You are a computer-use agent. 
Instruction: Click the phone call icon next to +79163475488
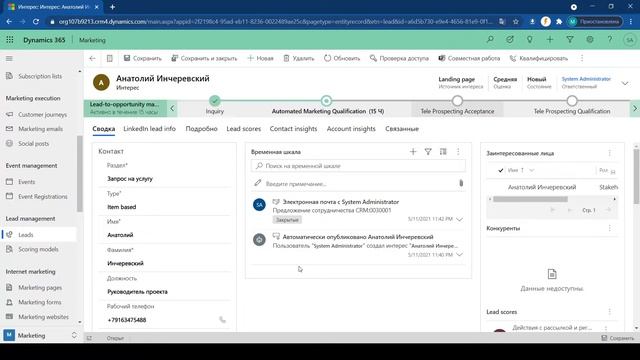pos(222,320)
